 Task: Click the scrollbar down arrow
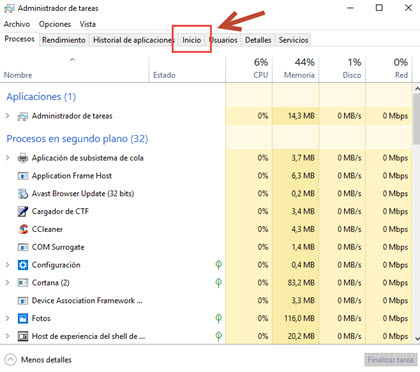[416, 338]
